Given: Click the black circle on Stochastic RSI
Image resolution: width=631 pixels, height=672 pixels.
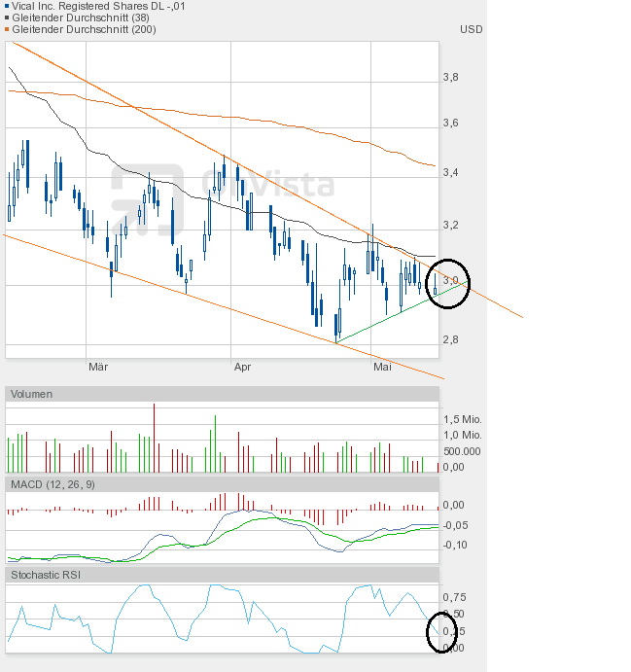Looking at the screenshot, I should pos(443,631).
